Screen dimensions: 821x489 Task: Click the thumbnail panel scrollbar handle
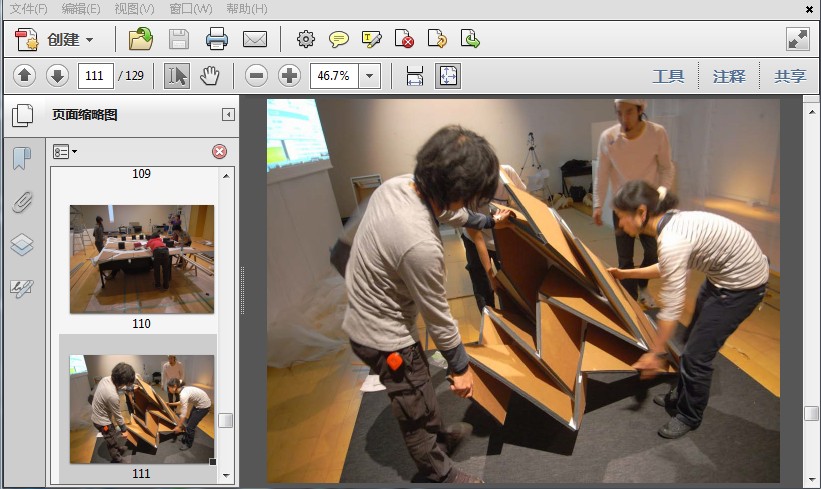226,420
